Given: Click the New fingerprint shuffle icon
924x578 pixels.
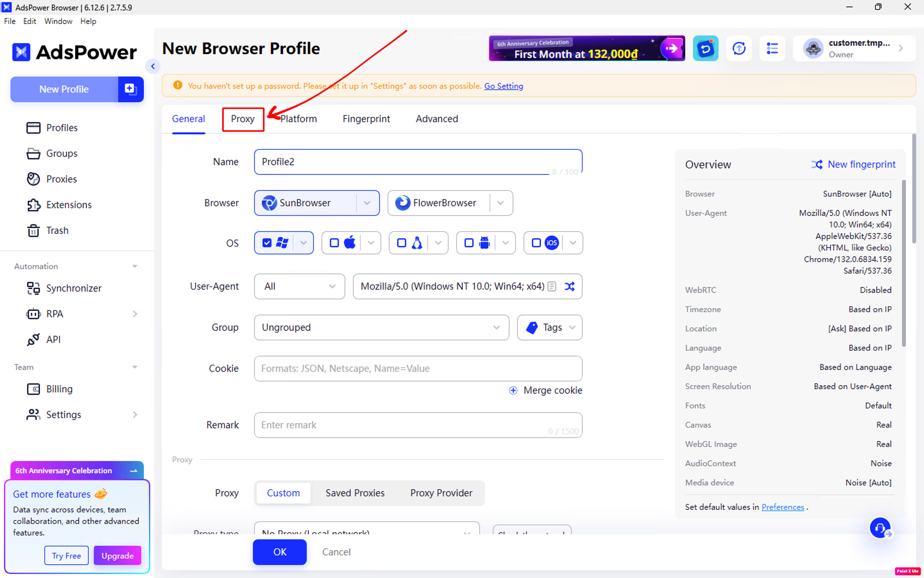Looking at the screenshot, I should [x=817, y=164].
